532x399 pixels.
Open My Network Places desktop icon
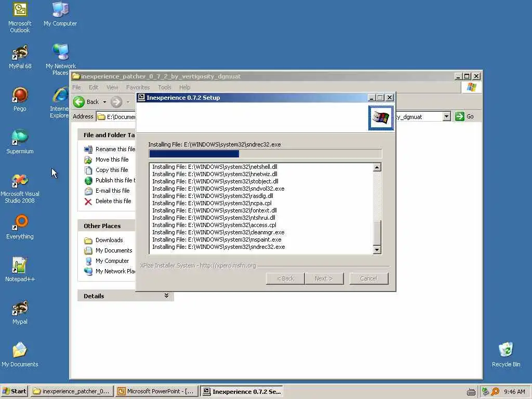click(x=60, y=59)
